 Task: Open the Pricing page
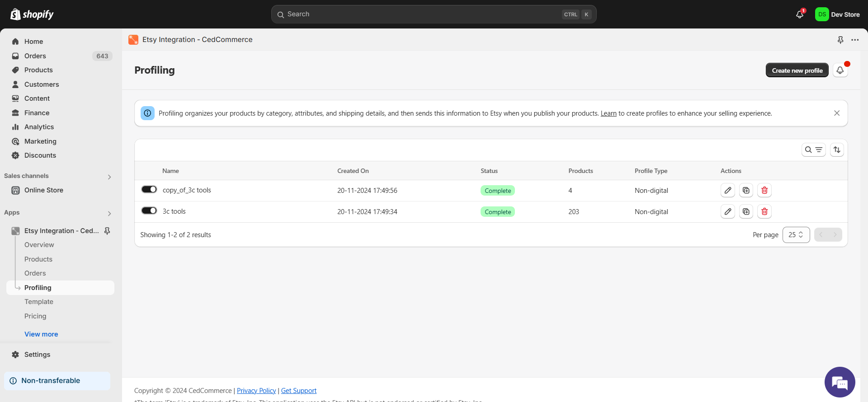tap(35, 316)
